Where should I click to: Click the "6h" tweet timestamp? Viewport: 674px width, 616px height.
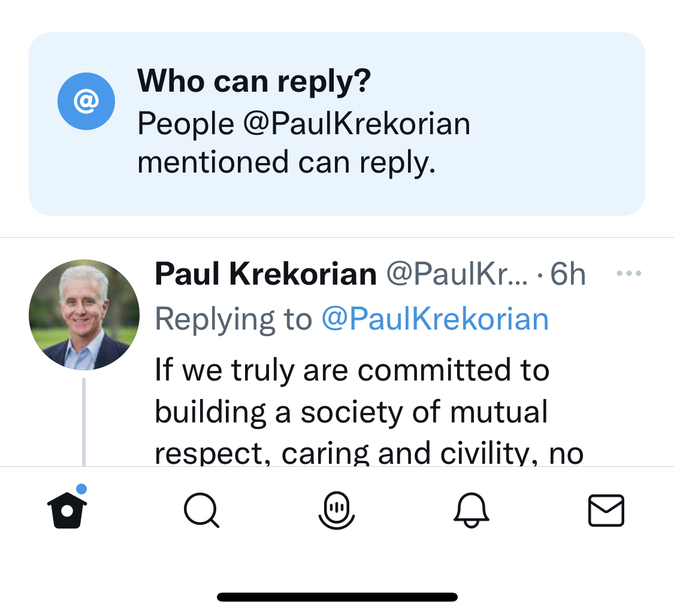(567, 274)
